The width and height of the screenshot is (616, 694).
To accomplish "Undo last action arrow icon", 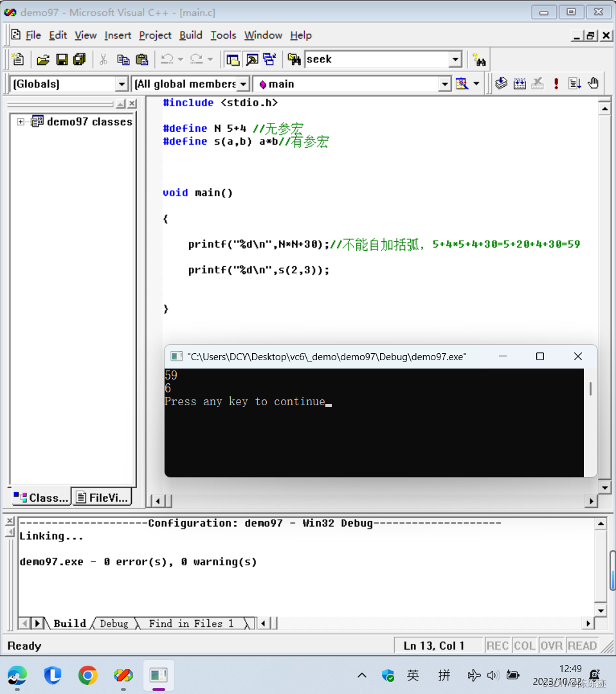I will click(x=167, y=59).
